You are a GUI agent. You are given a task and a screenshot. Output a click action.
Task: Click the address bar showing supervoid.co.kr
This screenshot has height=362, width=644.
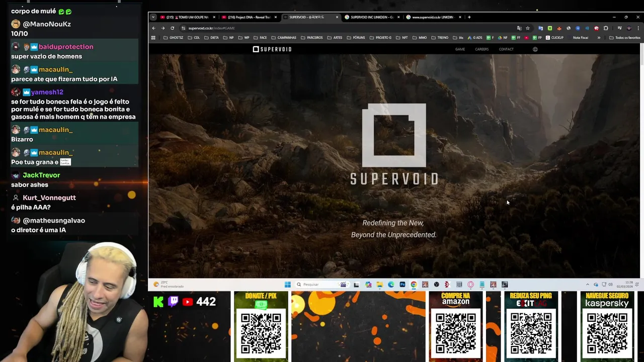coord(347,28)
